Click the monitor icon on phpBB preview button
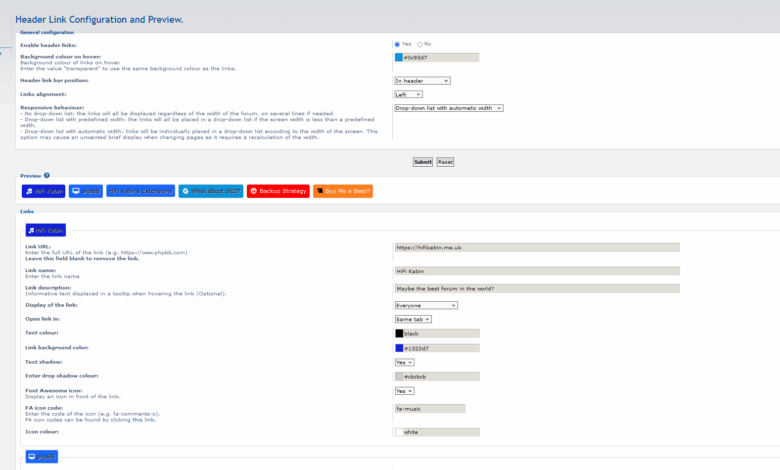The height and width of the screenshot is (470, 780). click(x=76, y=191)
